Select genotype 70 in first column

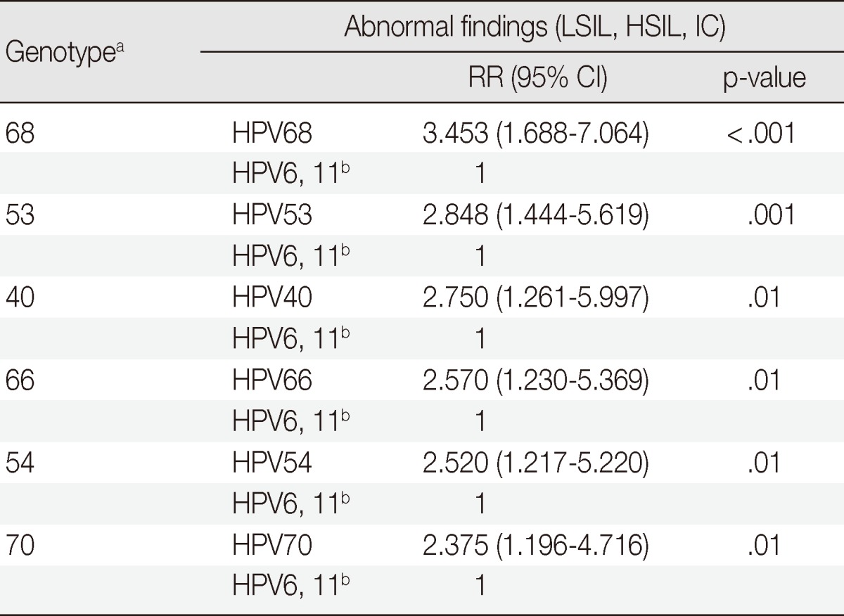(20, 546)
